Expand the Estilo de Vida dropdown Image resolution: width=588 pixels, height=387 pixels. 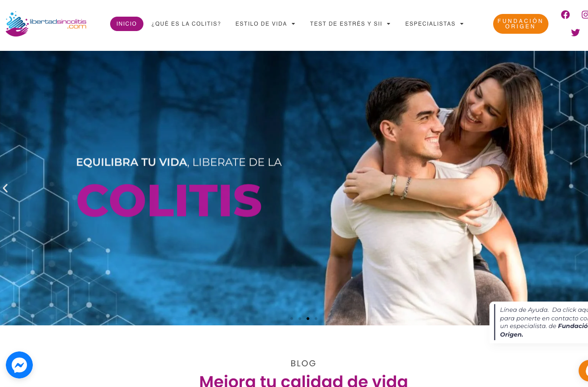[x=265, y=24]
